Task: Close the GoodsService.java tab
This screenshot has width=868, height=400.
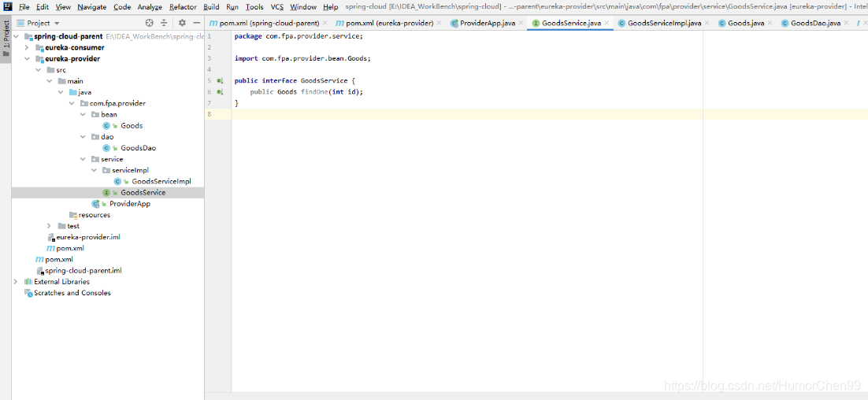Action: click(x=606, y=24)
